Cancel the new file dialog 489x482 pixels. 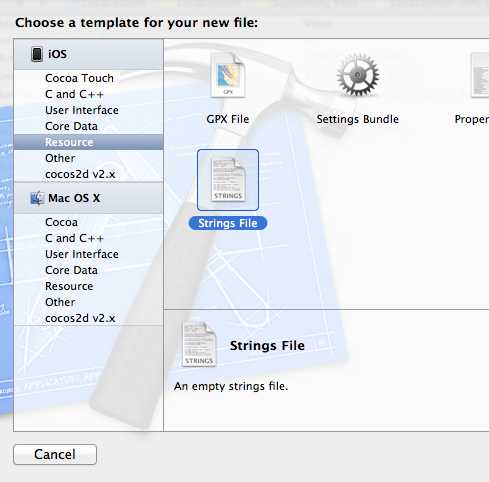(55, 454)
